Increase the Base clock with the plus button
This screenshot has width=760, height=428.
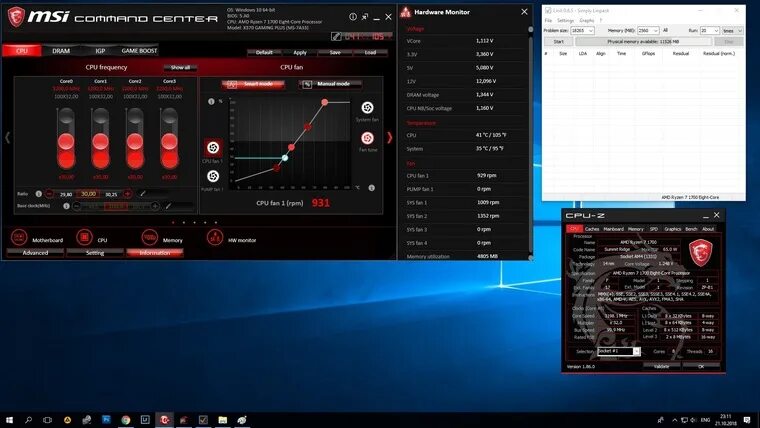pyautogui.click(x=155, y=206)
